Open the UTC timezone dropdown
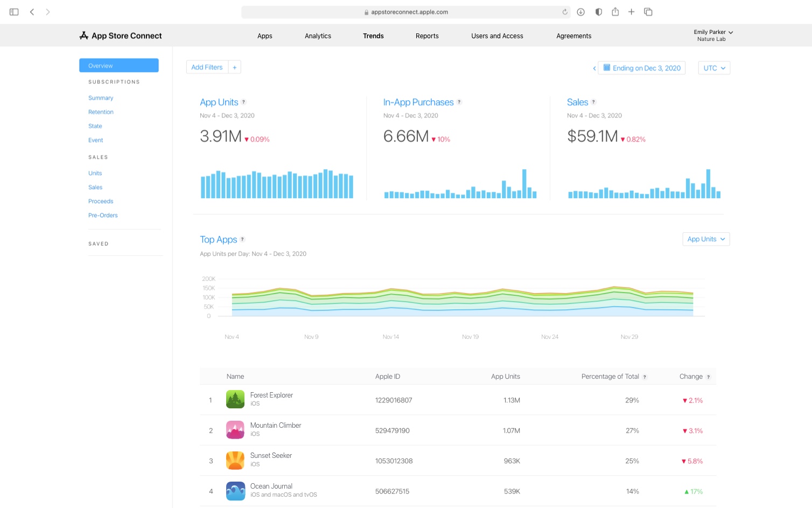 pos(713,67)
